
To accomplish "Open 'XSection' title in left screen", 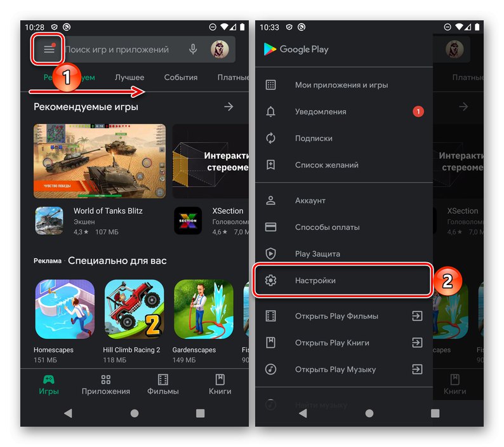I will coord(228,211).
